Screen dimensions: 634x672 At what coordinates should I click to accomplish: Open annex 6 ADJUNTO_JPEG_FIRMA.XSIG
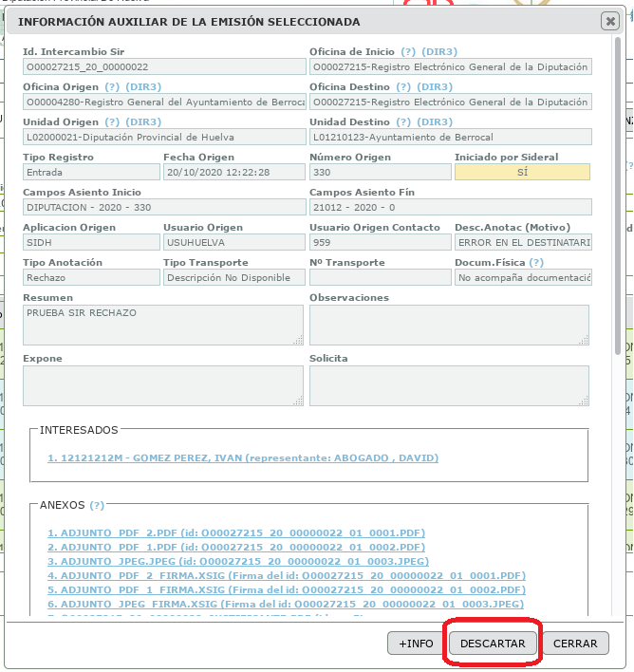pos(286,604)
